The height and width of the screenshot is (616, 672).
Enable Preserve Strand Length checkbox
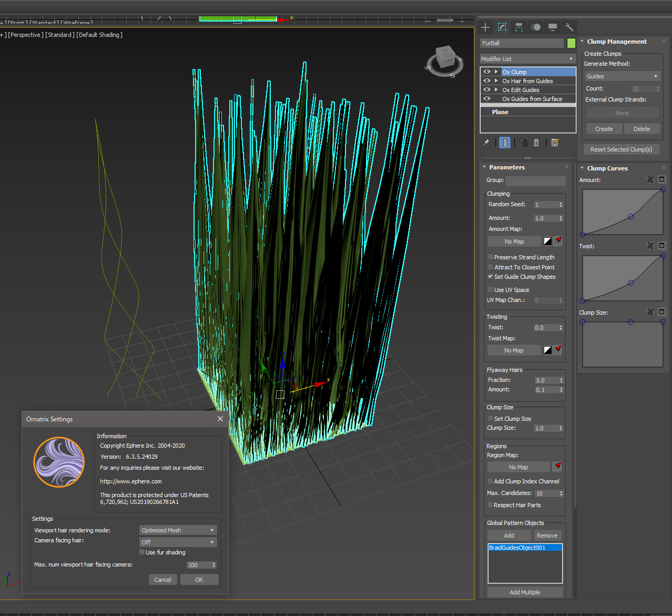tap(491, 257)
